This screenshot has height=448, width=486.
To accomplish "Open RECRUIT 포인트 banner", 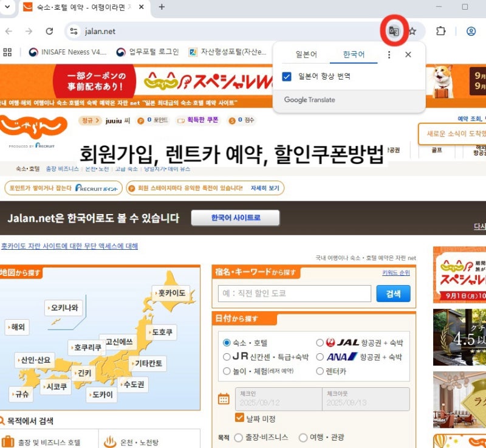I will 64,188.
